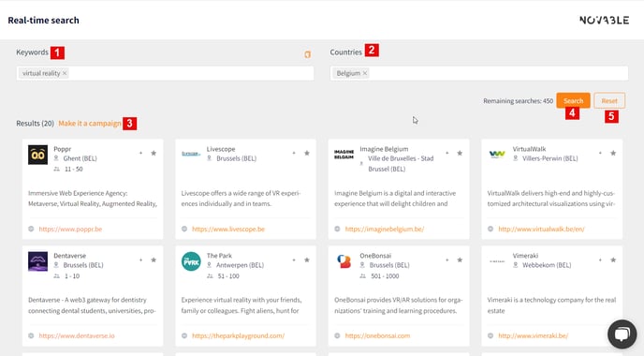Star the Imagine Belgium company card
This screenshot has height=356, width=644.
coord(460,153)
